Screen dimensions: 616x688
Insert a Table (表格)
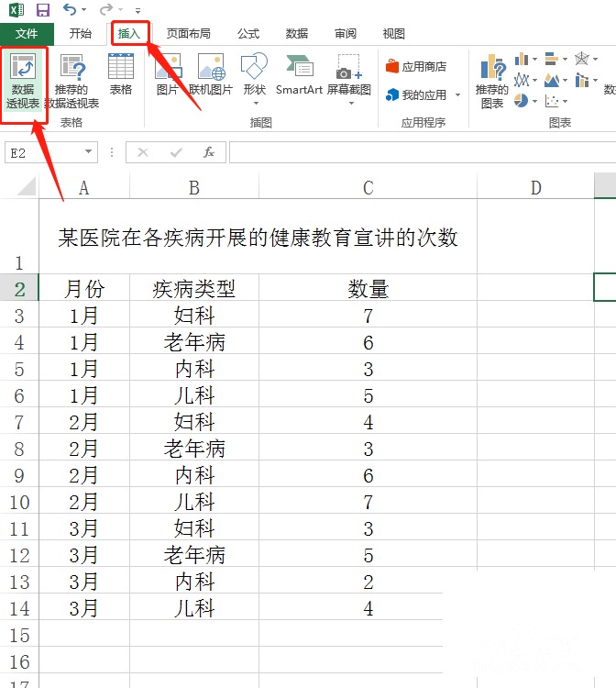click(x=121, y=74)
